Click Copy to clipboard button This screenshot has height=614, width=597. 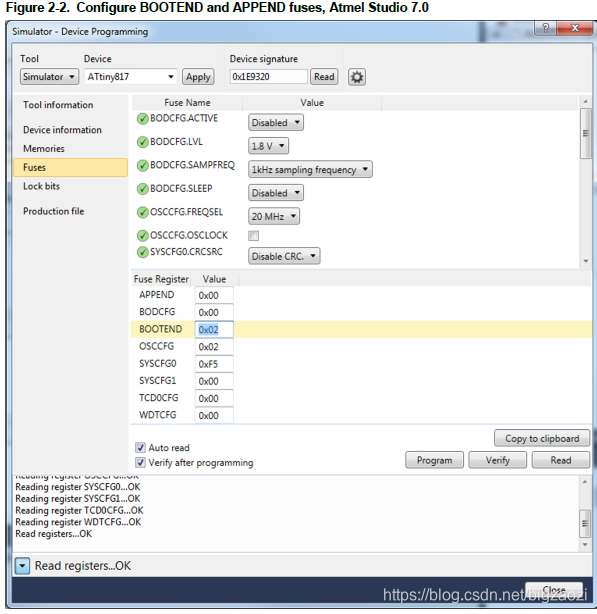(x=542, y=439)
